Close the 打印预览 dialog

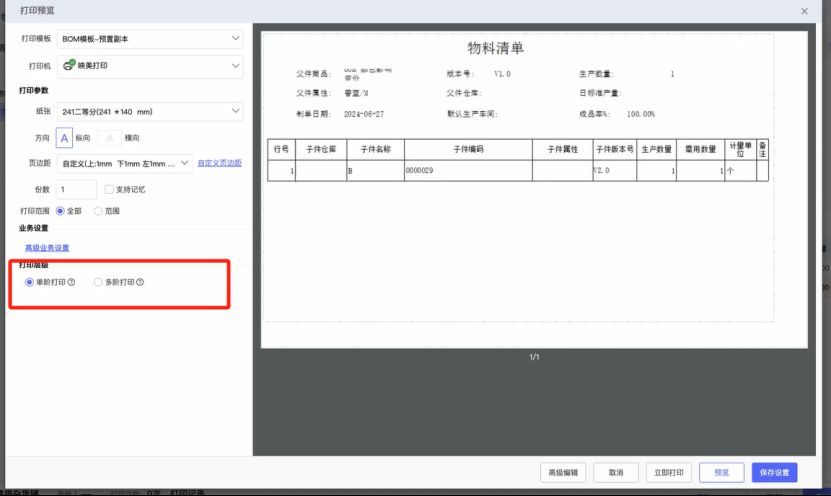[805, 10]
